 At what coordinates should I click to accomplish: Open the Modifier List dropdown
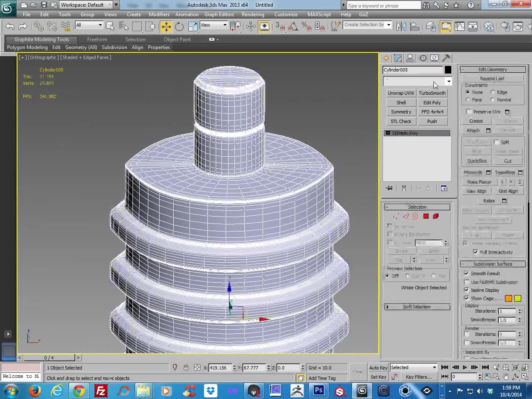point(417,81)
